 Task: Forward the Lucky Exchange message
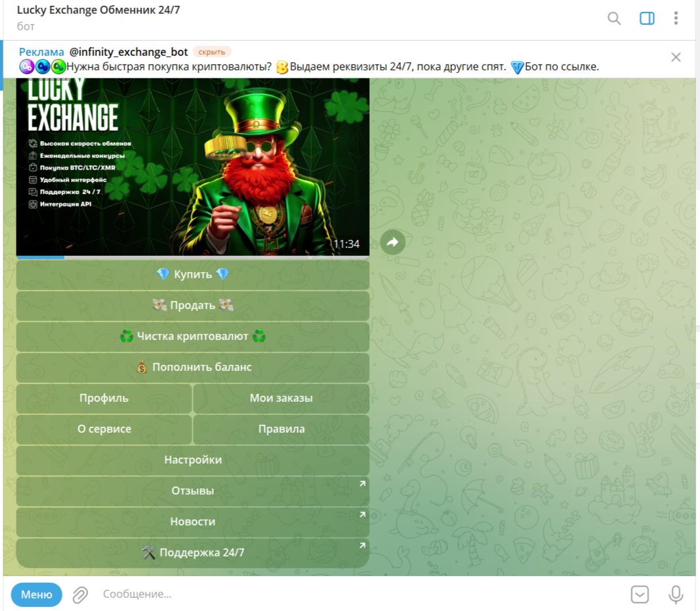392,242
